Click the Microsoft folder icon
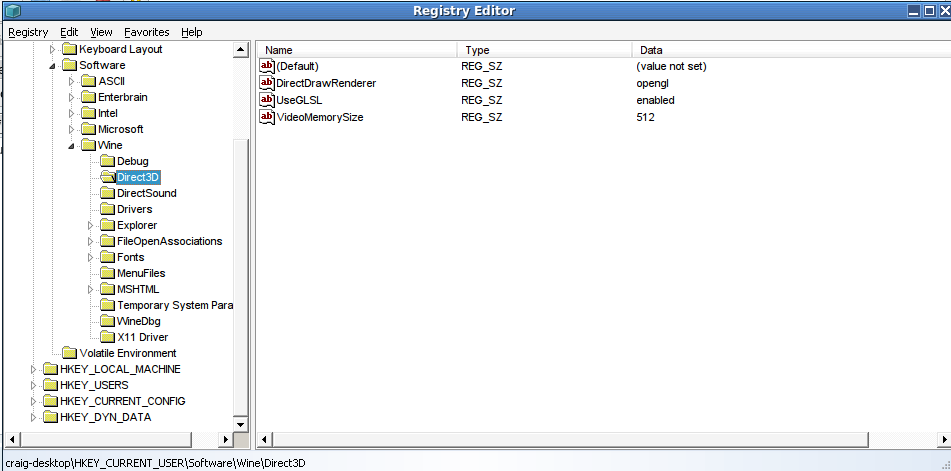The width and height of the screenshot is (951, 471). pos(89,129)
